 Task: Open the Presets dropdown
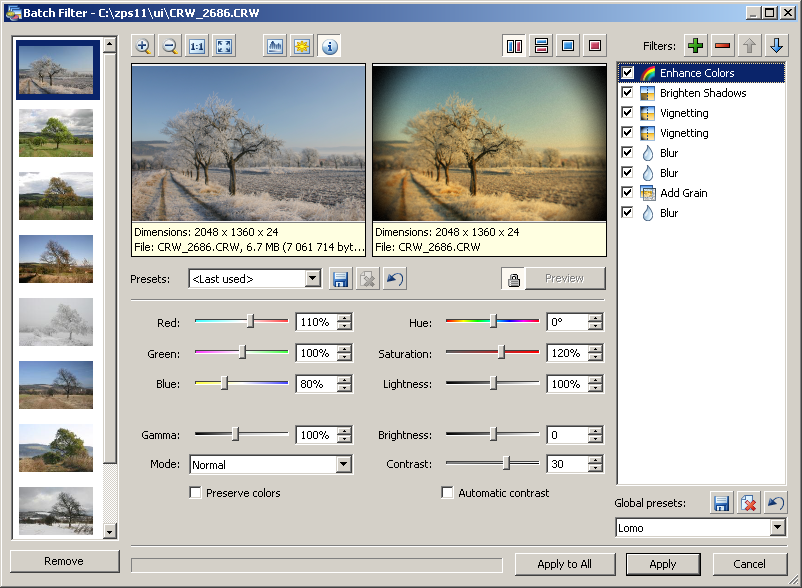[x=312, y=279]
